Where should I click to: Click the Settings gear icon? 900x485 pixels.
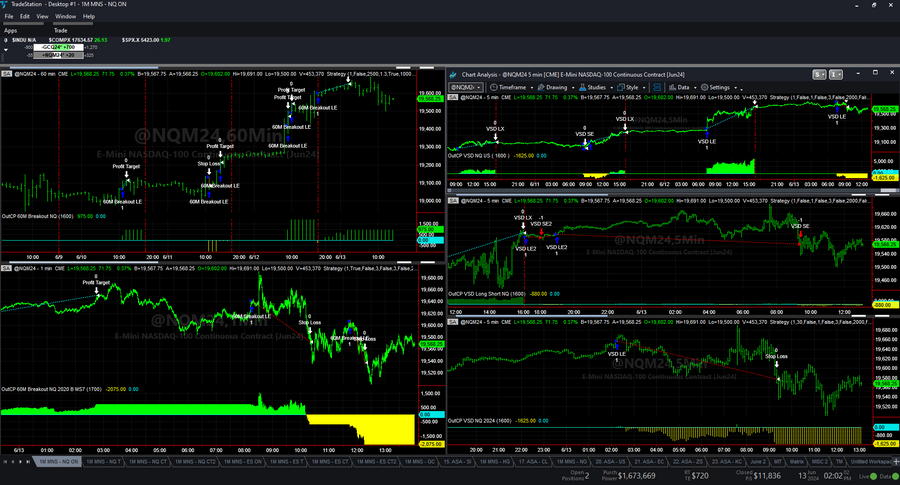click(x=704, y=87)
